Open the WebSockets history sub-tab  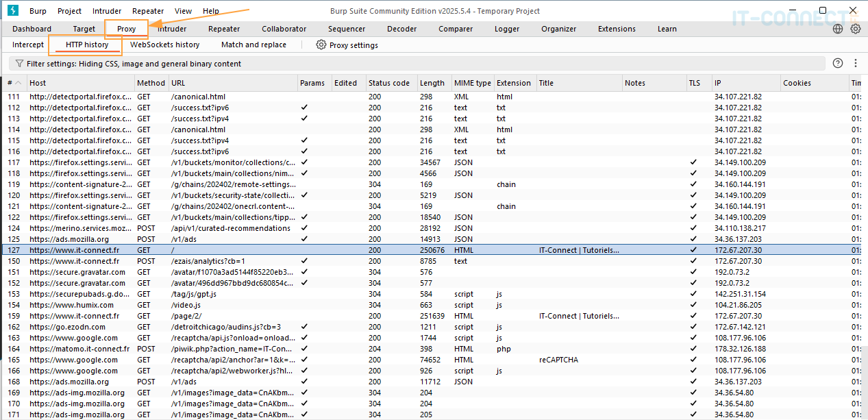[x=164, y=45]
